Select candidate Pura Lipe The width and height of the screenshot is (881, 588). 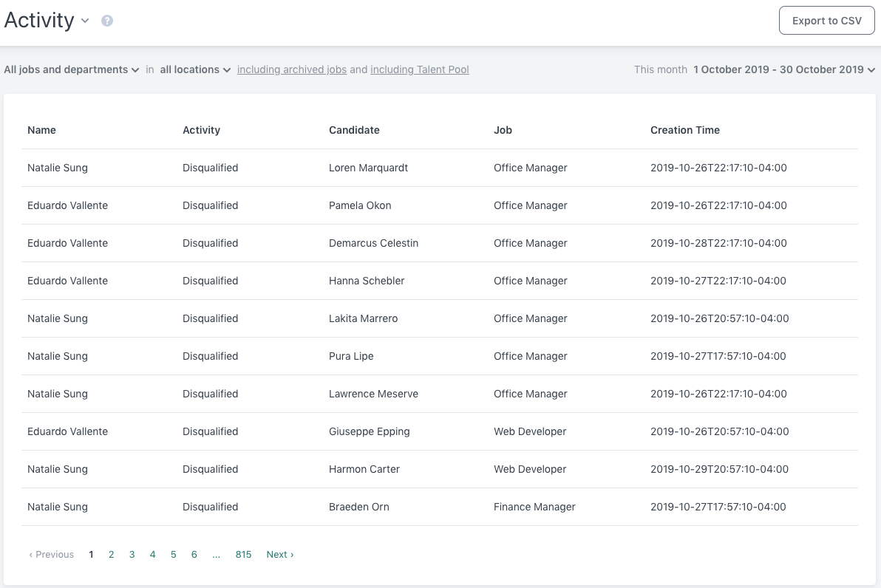(350, 356)
